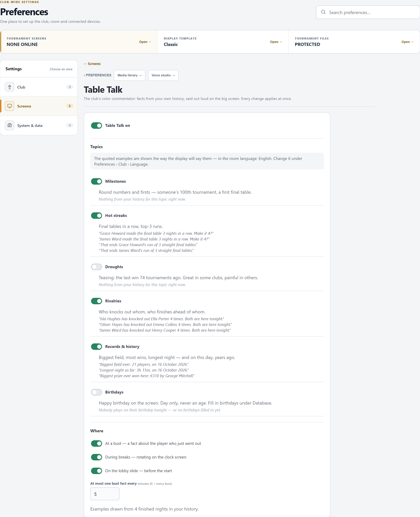The height and width of the screenshot is (517, 420).
Task: Click the search magnifier icon
Action: click(323, 12)
